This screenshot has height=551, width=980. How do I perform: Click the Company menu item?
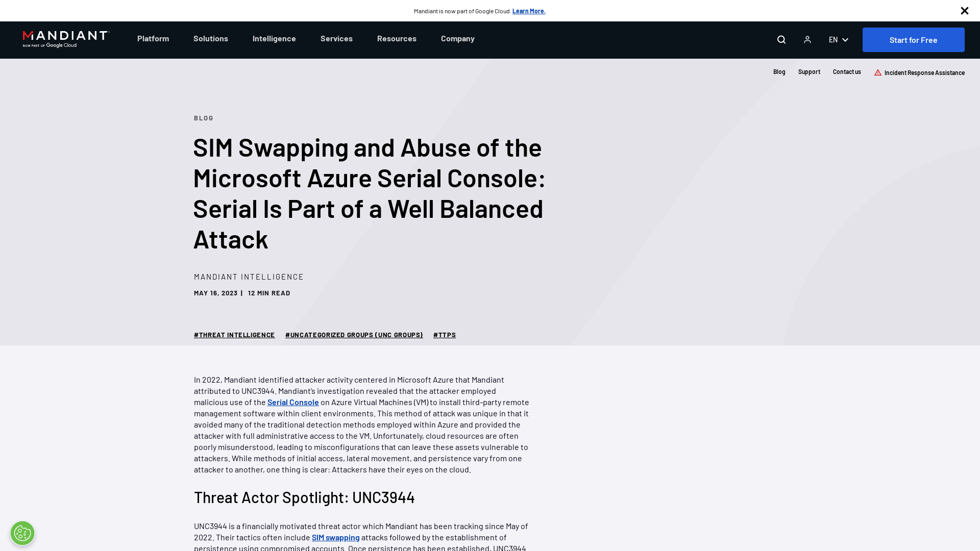(x=458, y=38)
